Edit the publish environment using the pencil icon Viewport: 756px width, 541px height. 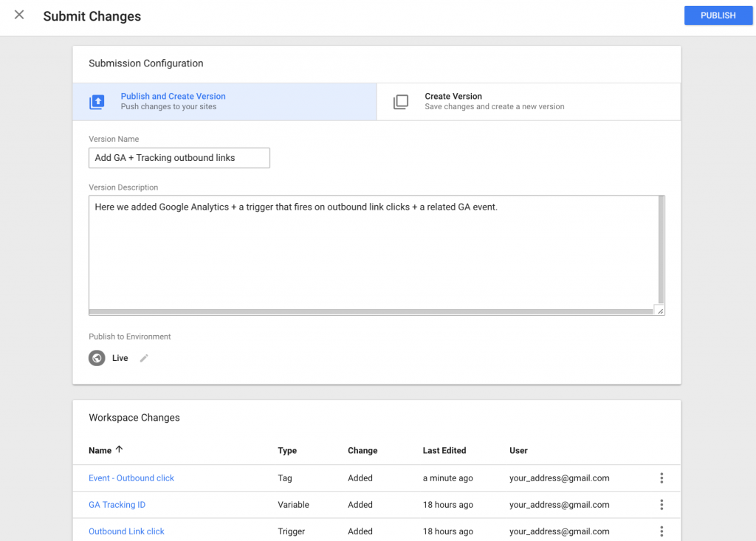click(x=145, y=358)
